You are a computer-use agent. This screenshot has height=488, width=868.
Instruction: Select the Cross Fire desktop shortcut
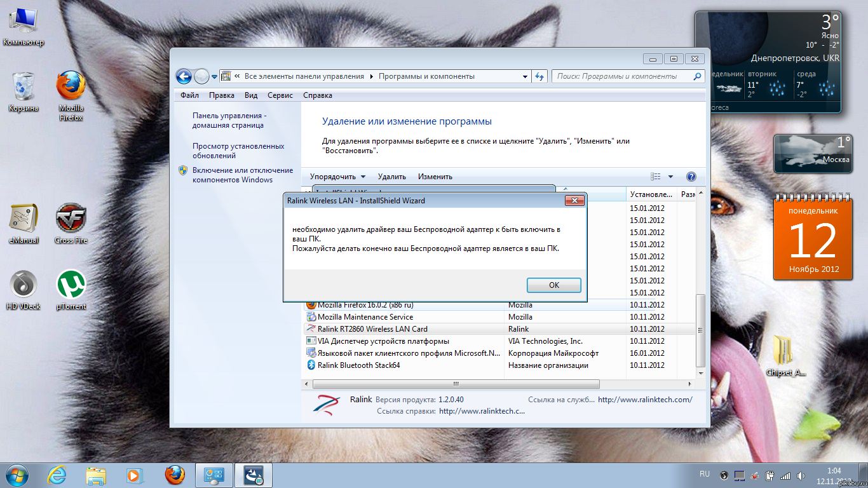point(71,224)
